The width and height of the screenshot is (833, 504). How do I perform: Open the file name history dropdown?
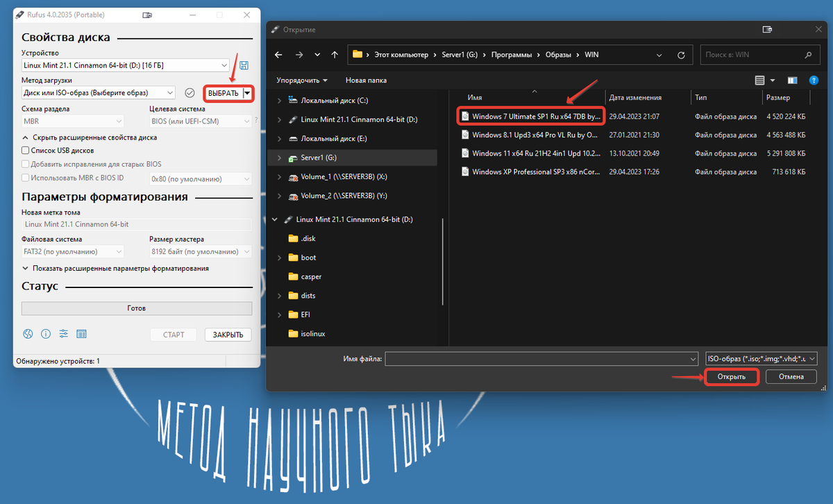point(692,358)
